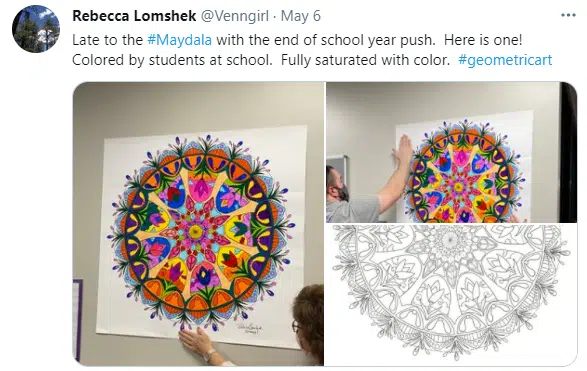Click 'Fully saturated with color.' text

coord(365,60)
